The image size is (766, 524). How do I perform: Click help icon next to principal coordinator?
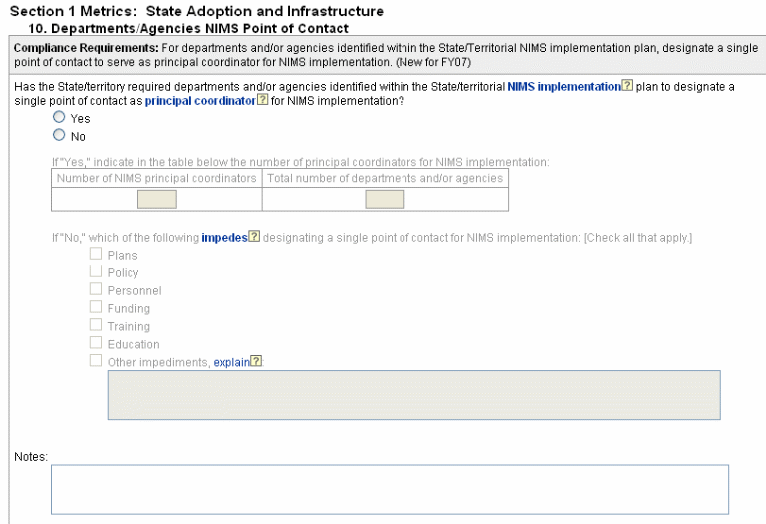click(x=263, y=101)
